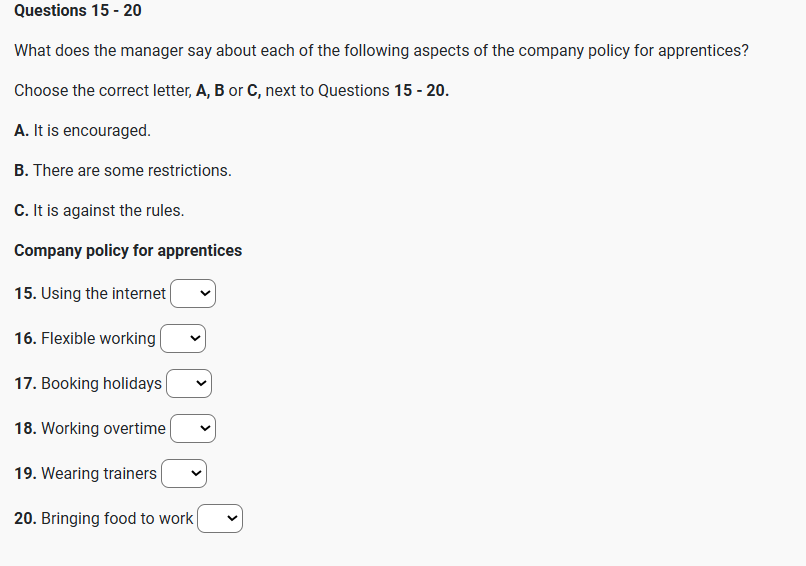Click the '18. Working overtime' label text
The image size is (806, 566).
(90, 429)
